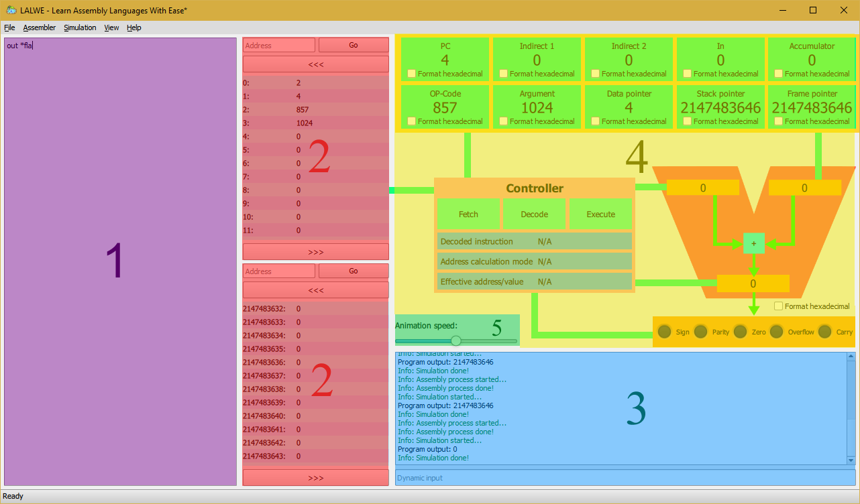Image resolution: width=860 pixels, height=504 pixels.
Task: Click the Decode phase button in the Controller
Action: tap(534, 213)
